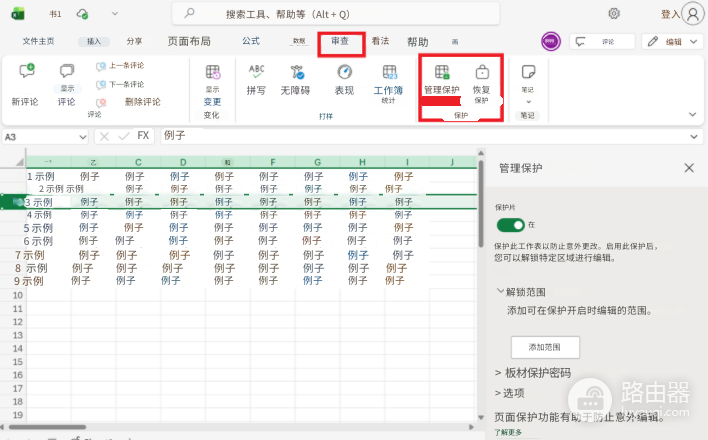This screenshot has width=708, height=440.
Task: Click the horizontal scrollbar thumb
Action: tap(47, 427)
